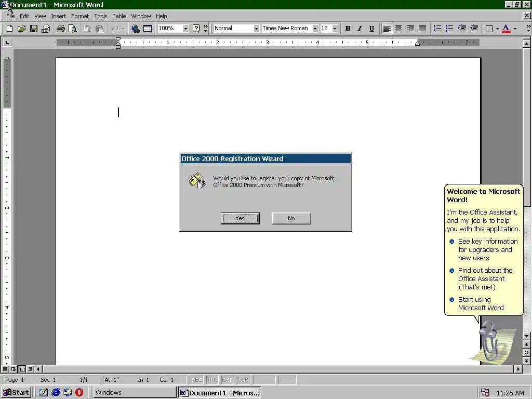Open the Table menu
Image resolution: width=532 pixels, height=399 pixels.
(x=119, y=16)
